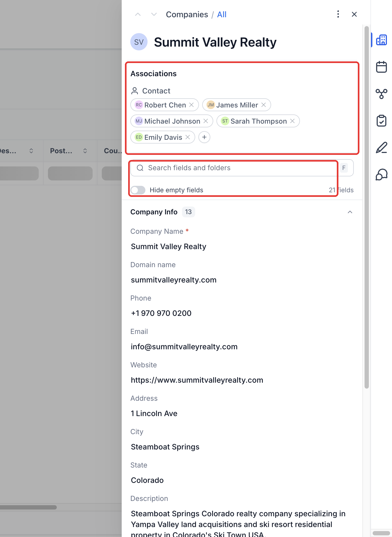Open the comments chat sidebar icon
This screenshot has height=537, width=392.
381,175
